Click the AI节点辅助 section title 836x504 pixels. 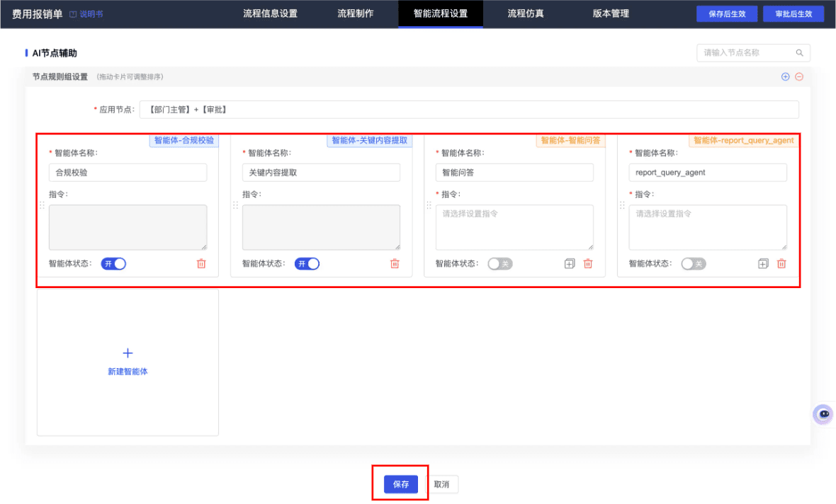click(x=55, y=53)
